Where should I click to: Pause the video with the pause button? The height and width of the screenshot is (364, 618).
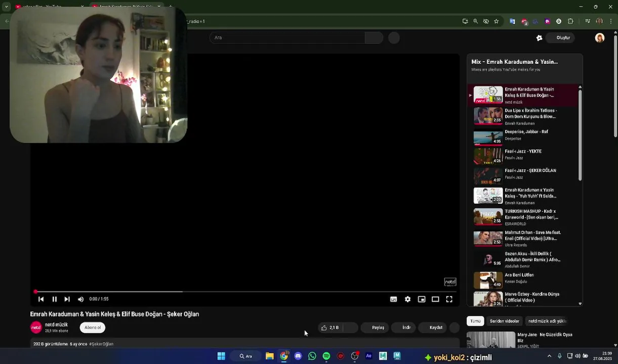[x=54, y=299]
